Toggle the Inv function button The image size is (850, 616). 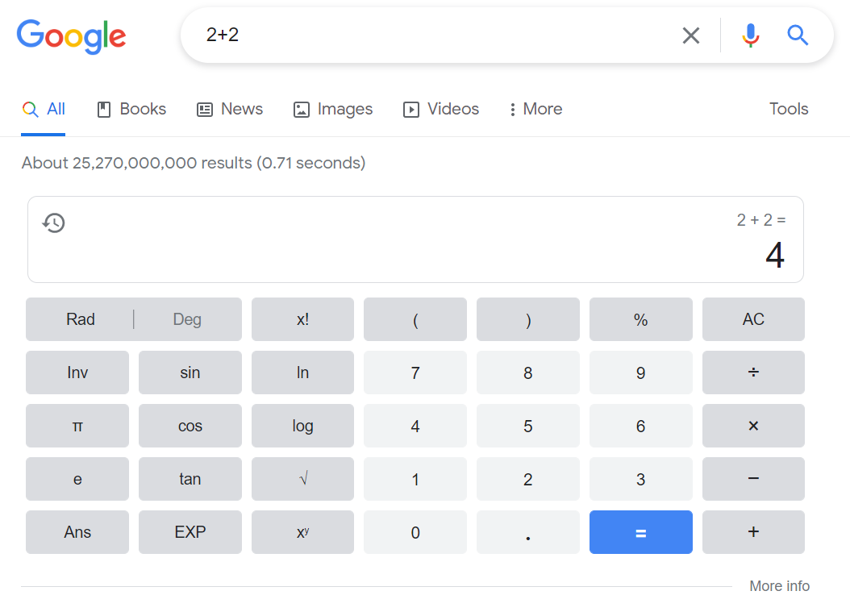[x=77, y=373]
